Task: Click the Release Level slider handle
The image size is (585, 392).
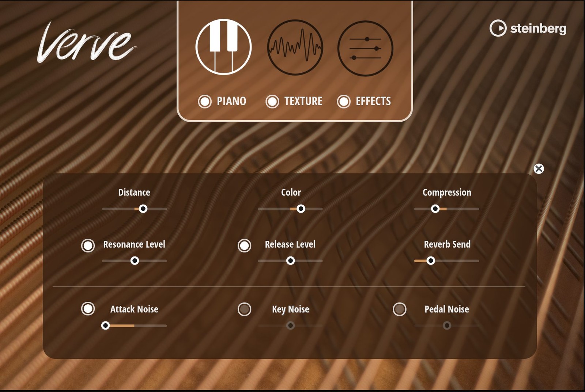Action: coord(291,260)
